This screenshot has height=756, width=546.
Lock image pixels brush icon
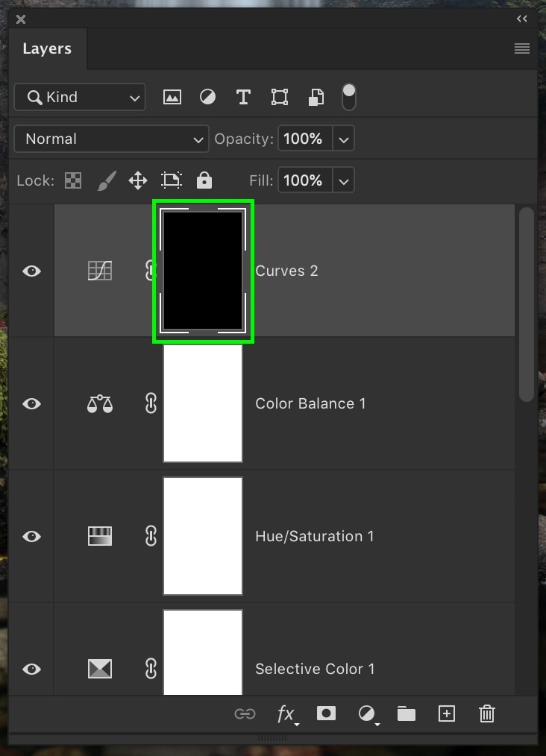[107, 181]
